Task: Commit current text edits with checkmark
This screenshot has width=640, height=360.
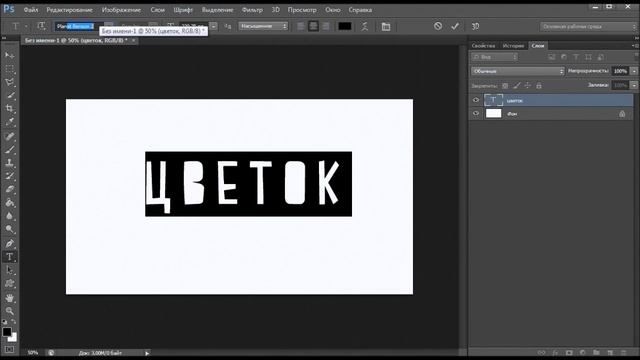Action: click(x=455, y=26)
